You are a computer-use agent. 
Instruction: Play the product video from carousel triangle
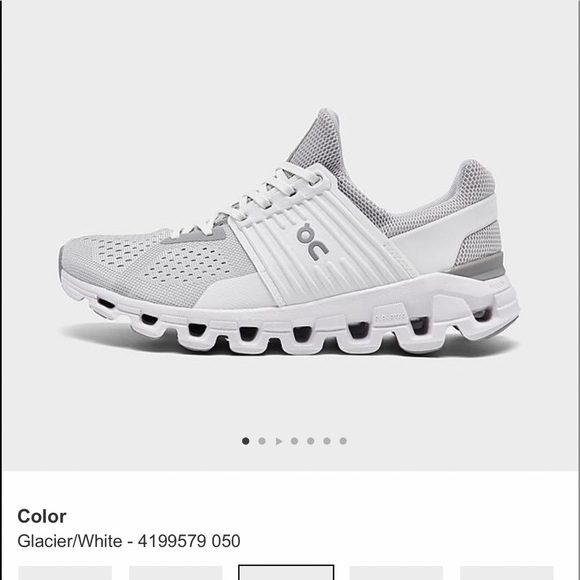(279, 441)
